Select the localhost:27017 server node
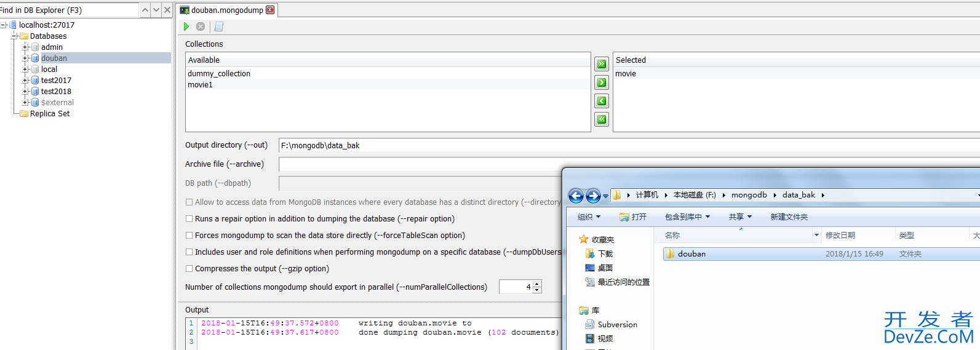This screenshot has height=350, width=980. point(47,25)
